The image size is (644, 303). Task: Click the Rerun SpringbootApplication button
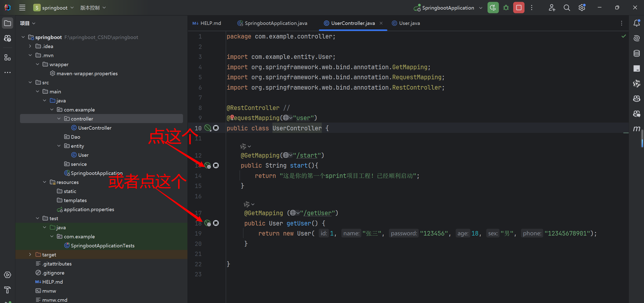click(x=493, y=8)
